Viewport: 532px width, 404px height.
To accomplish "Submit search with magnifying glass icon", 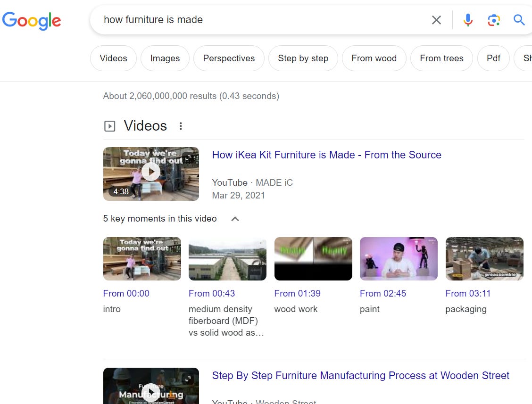I will coord(519,20).
